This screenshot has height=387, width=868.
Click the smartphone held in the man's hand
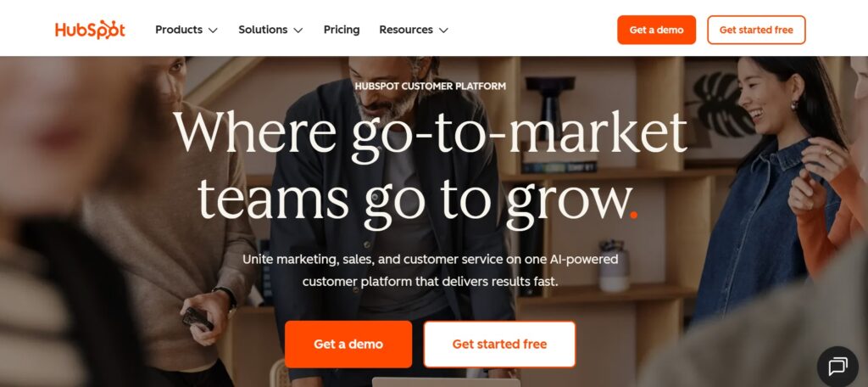pos(198,318)
